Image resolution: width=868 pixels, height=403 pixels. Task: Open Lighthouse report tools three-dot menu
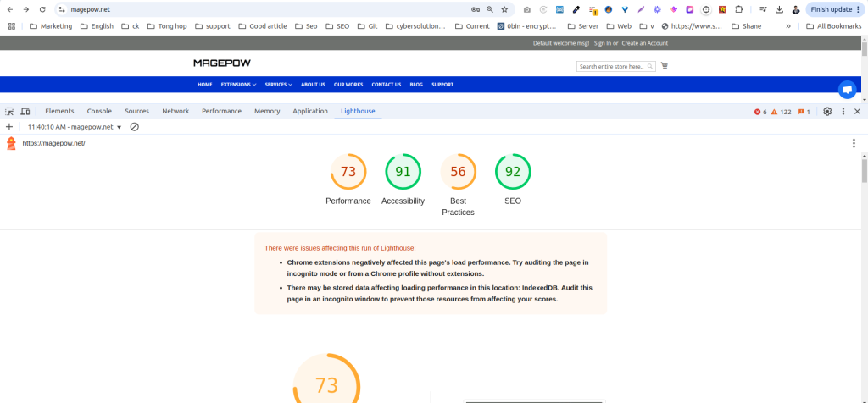click(854, 143)
